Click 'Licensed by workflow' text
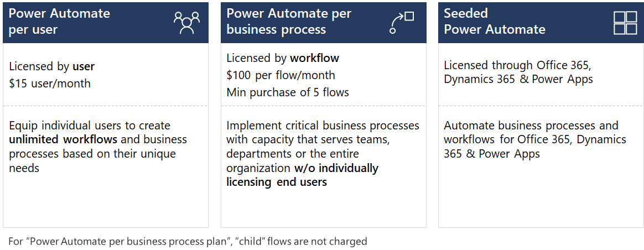The width and height of the screenshot is (644, 250). (283, 58)
